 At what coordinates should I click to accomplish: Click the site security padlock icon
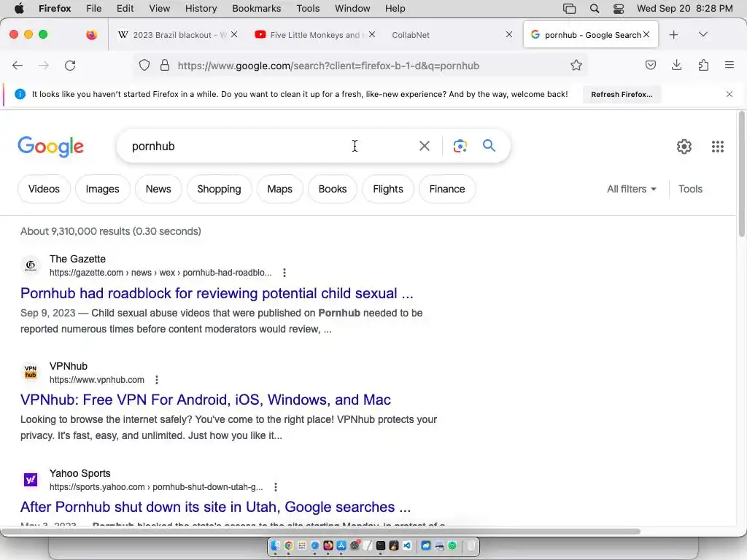click(x=165, y=65)
